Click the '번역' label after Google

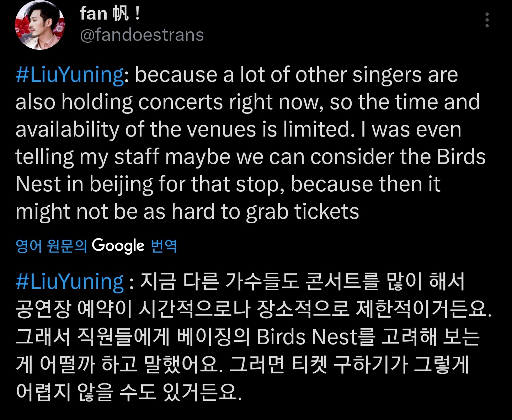pyautogui.click(x=164, y=246)
